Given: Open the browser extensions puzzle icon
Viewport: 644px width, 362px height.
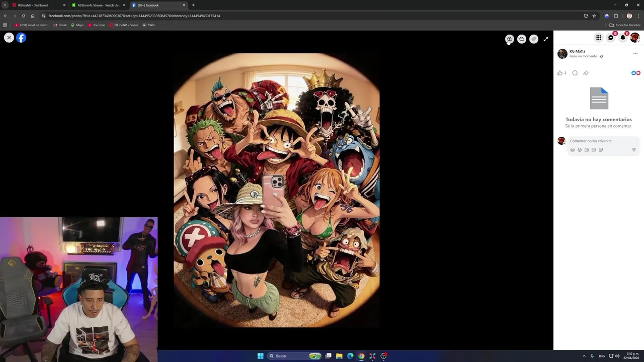Looking at the screenshot, I should tap(616, 16).
